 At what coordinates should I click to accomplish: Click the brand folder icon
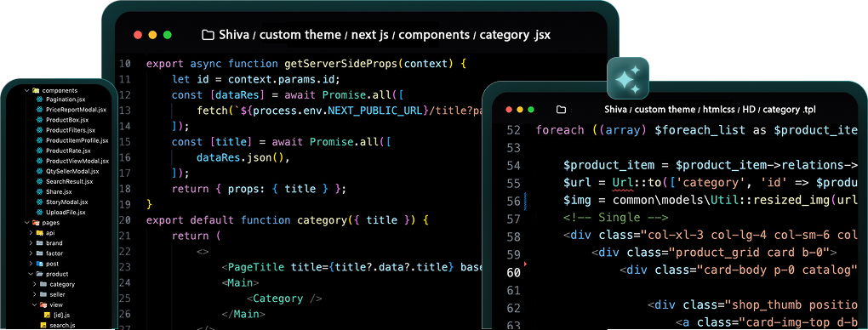40,243
